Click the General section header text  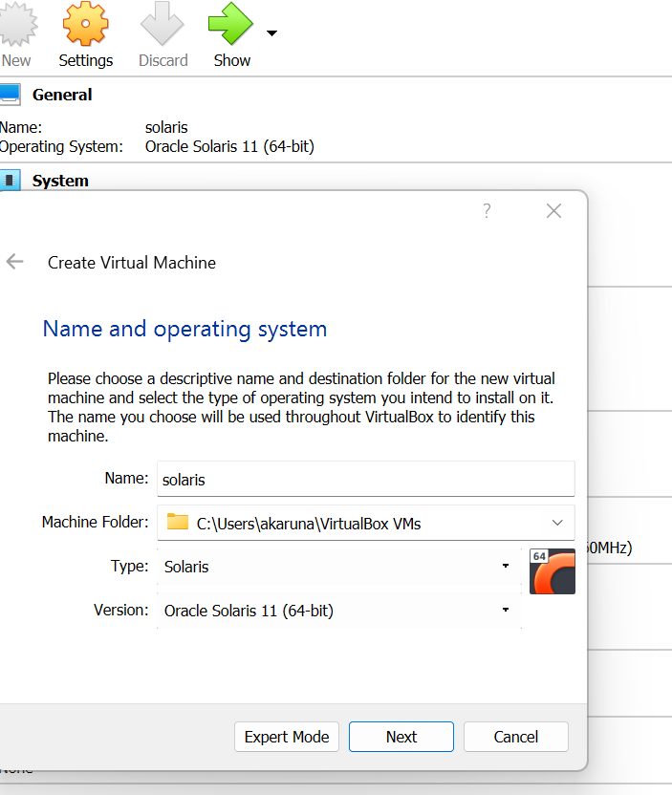62,95
